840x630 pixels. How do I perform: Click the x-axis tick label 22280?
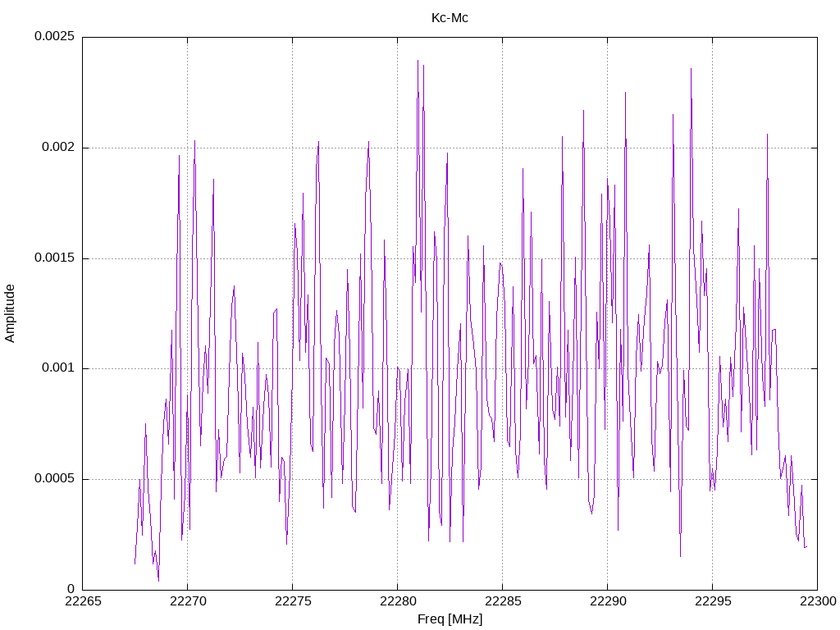click(x=398, y=601)
